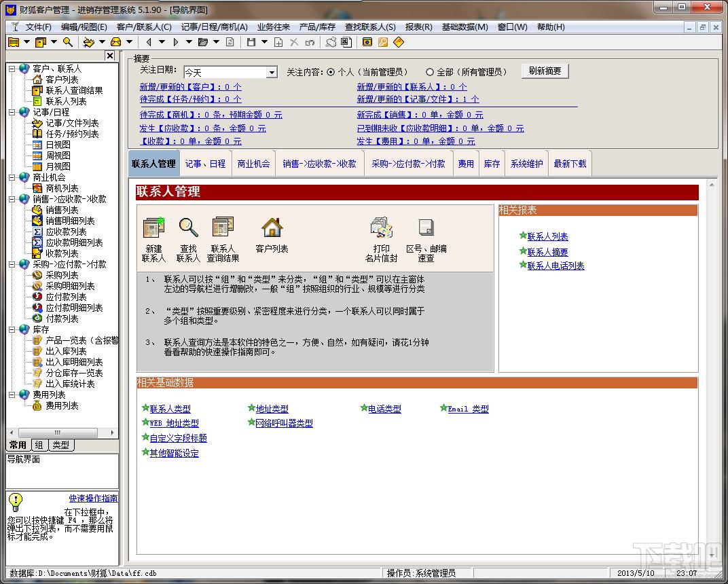Collapse the 销售->应收款->收款 tree node
The width and height of the screenshot is (728, 584).
[12, 199]
